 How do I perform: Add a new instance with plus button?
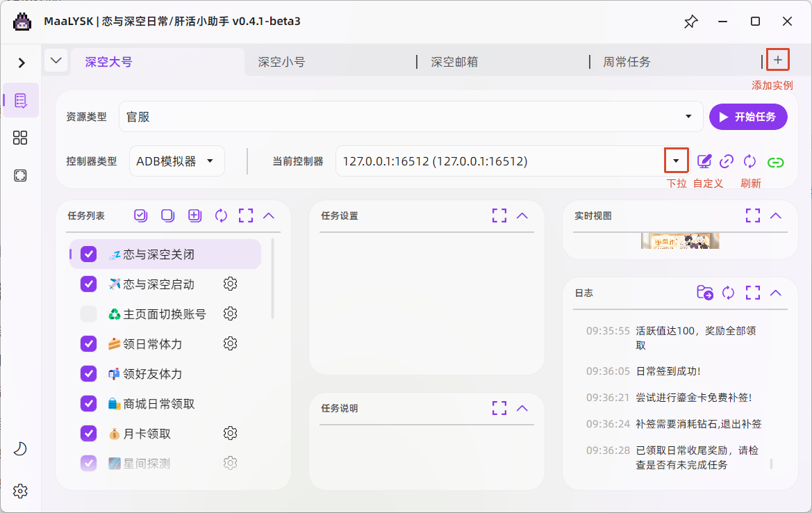[x=778, y=60]
